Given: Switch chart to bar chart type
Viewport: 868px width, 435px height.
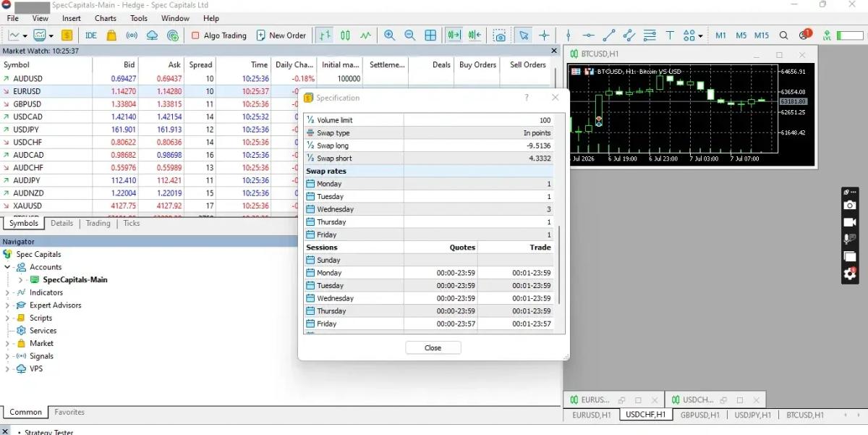Looking at the screenshot, I should coord(325,35).
